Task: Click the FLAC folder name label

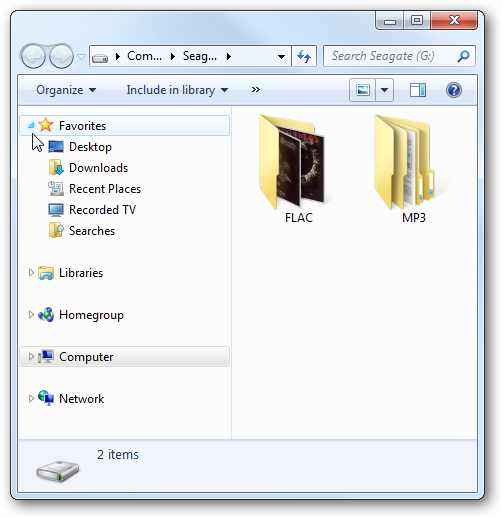Action: [299, 218]
